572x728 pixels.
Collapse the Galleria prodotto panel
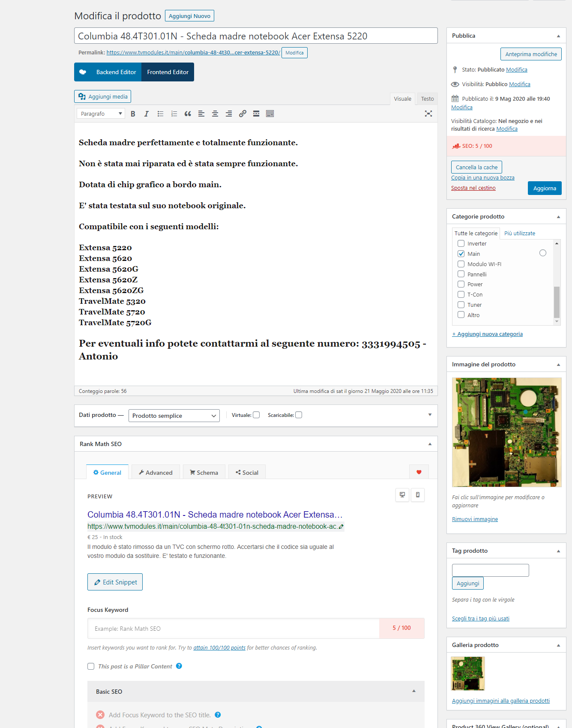click(x=558, y=645)
